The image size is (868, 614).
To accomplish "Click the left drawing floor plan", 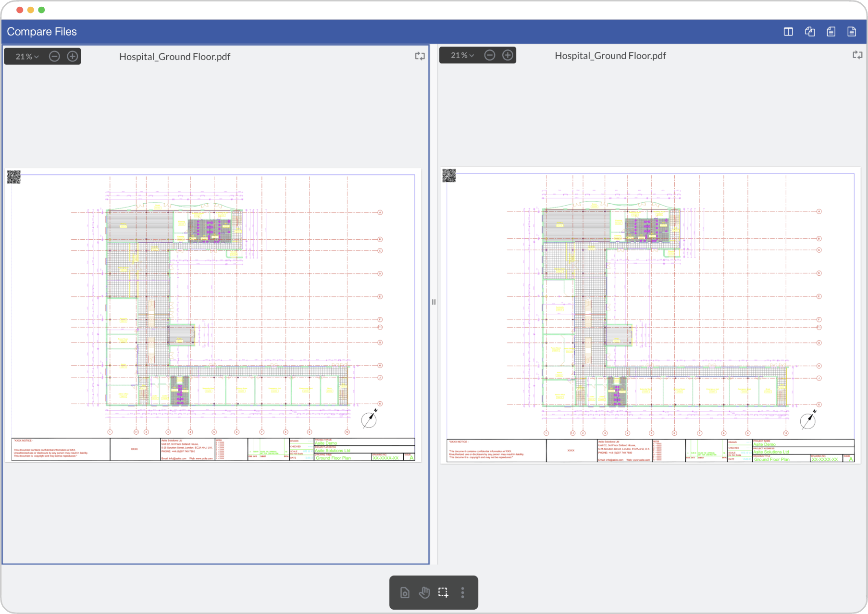I will 213,315.
